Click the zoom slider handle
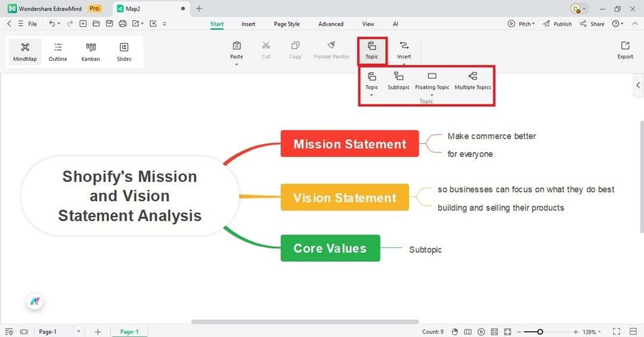The width and height of the screenshot is (644, 337). (540, 332)
